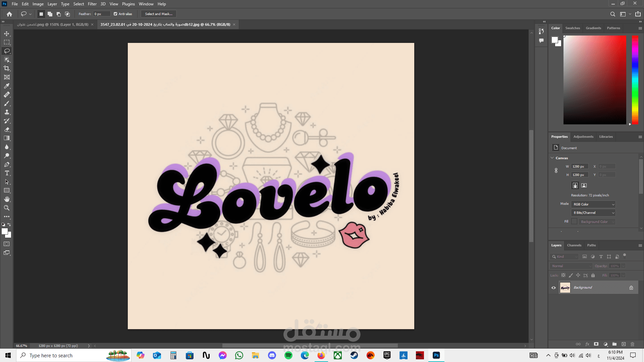Select the Clone Stamp tool
This screenshot has height=362, width=644.
[x=7, y=112]
